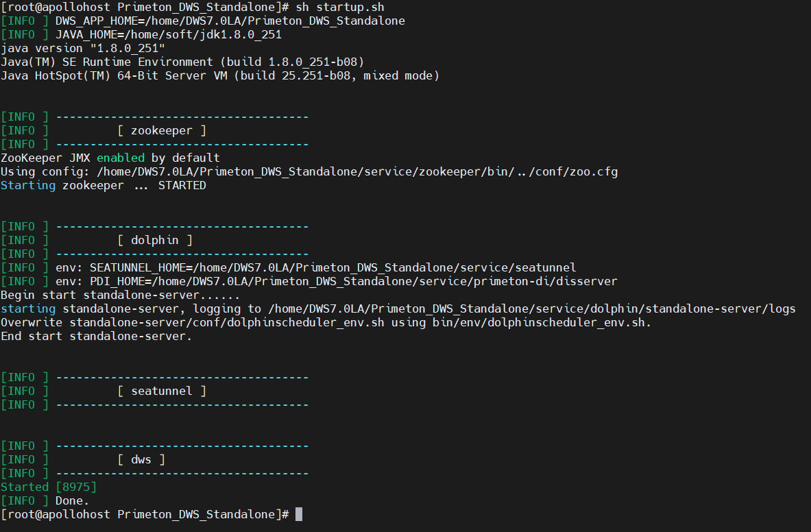This screenshot has height=532, width=811.
Task: Click the green 'Started [8975]' text
Action: click(x=49, y=487)
